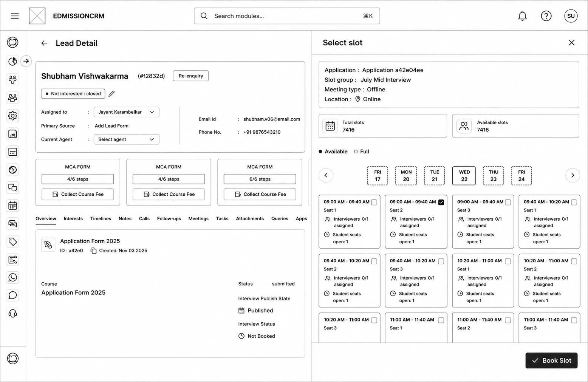Screen dimensions: 588x382
Task: Go back using Lead Detail arrow
Action: pyautogui.click(x=44, y=43)
